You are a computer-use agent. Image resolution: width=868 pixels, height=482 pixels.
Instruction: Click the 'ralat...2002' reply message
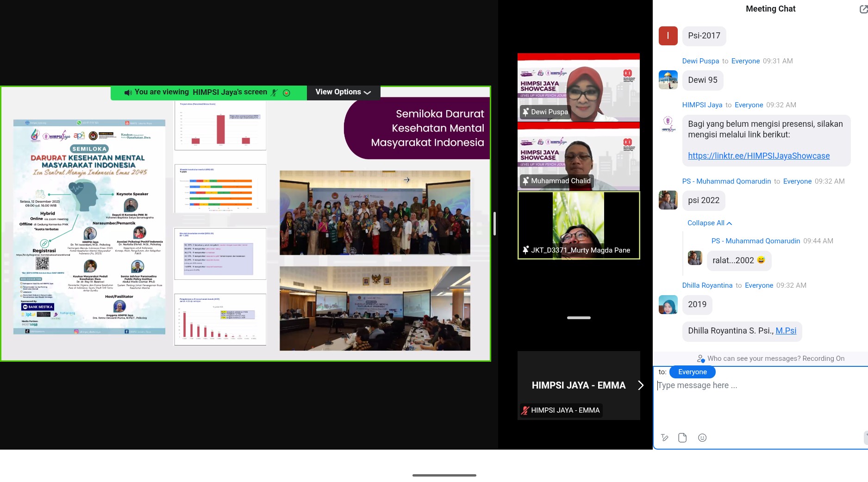pyautogui.click(x=739, y=260)
